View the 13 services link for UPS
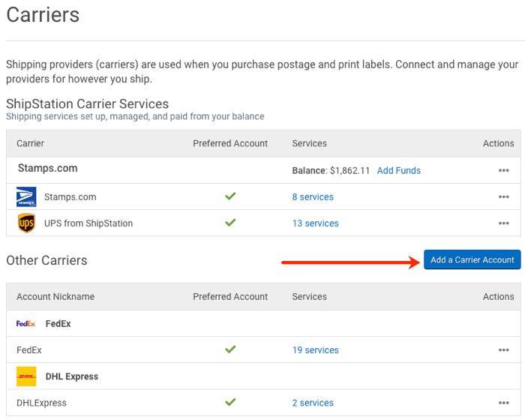Screen dimensions: 525x420 coord(316,223)
